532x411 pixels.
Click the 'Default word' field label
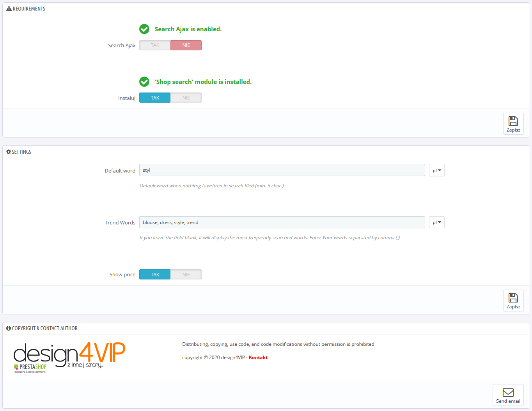120,171
